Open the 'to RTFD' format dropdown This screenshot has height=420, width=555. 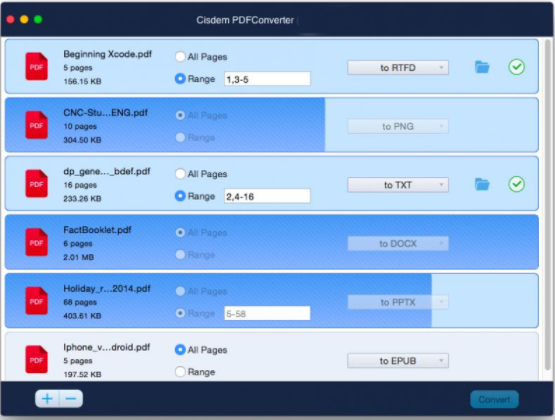(x=398, y=68)
